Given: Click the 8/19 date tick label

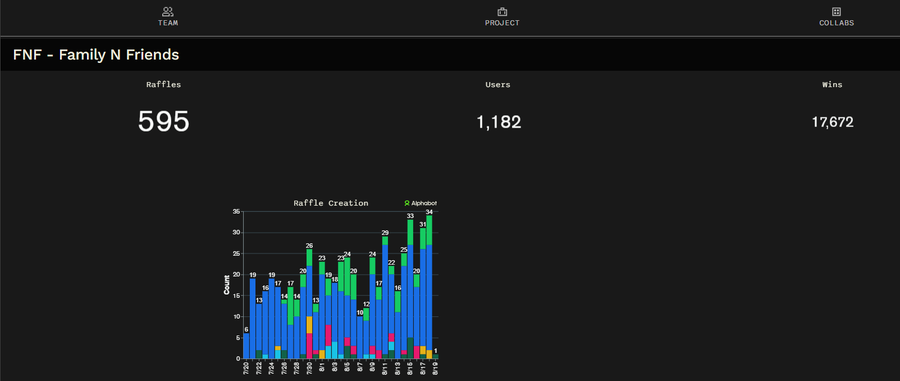Looking at the screenshot, I should [x=436, y=368].
